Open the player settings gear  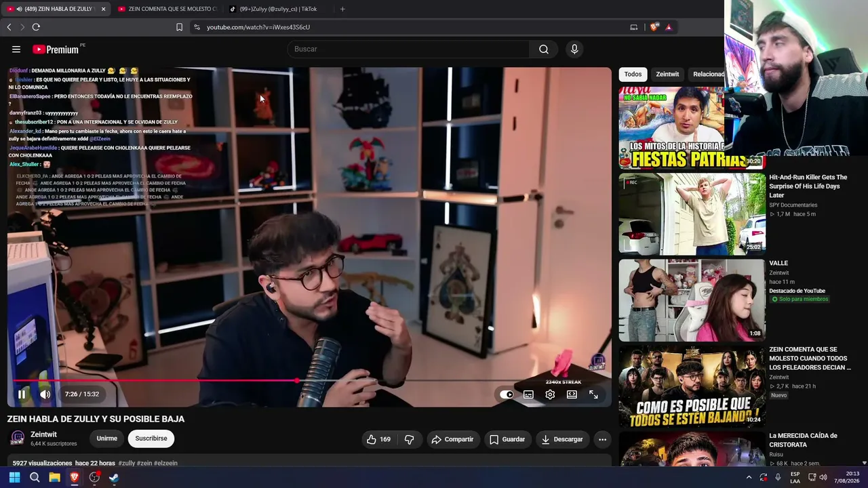pyautogui.click(x=550, y=394)
